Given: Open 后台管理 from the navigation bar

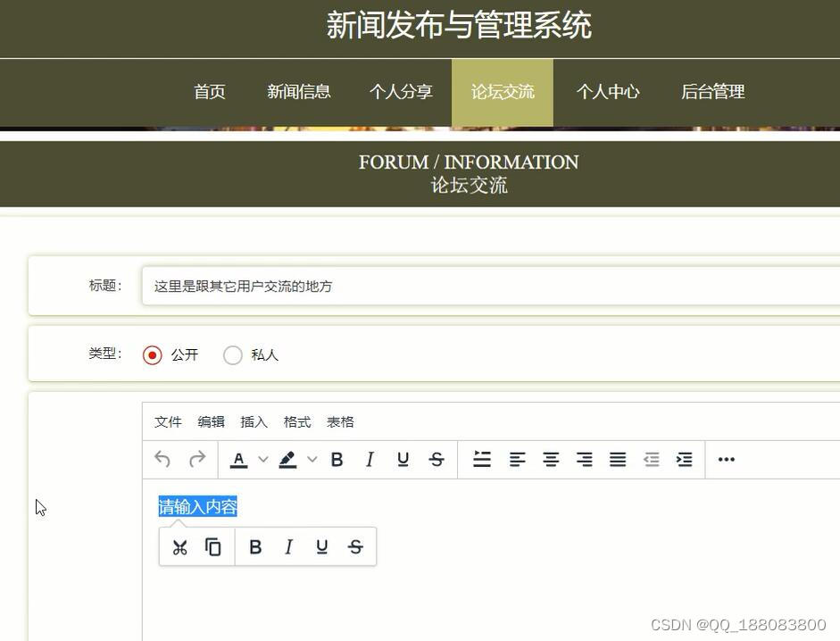Looking at the screenshot, I should 712,91.
